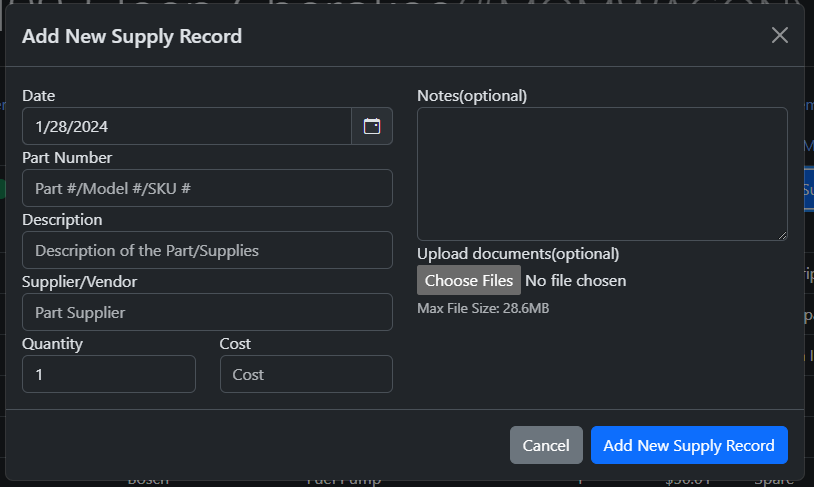Click the Part Number label
This screenshot has height=487, width=814.
click(x=67, y=158)
